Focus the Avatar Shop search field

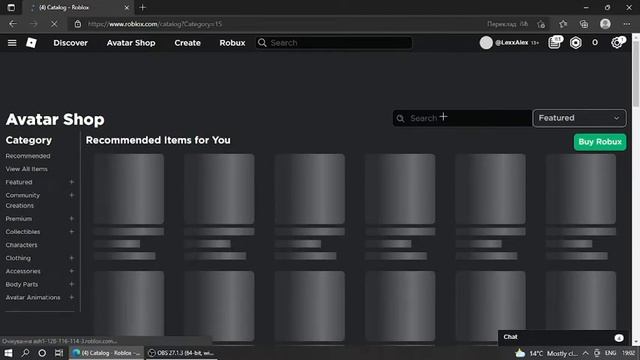[x=462, y=118]
